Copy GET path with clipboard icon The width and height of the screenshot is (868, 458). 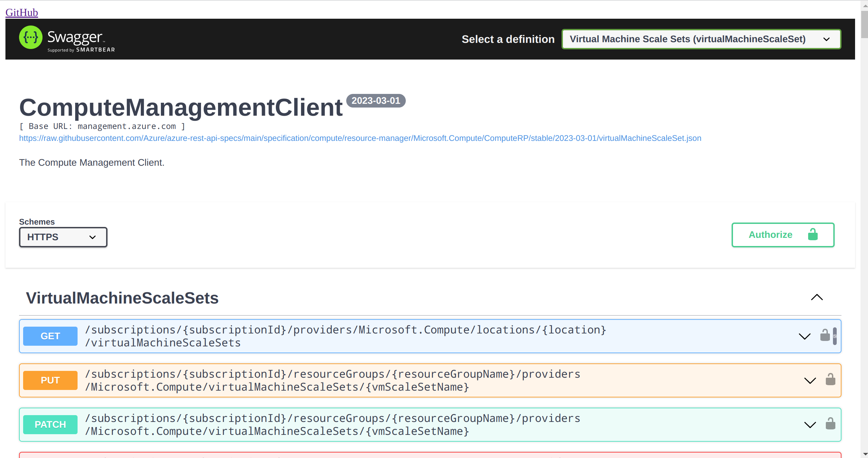[835, 336]
